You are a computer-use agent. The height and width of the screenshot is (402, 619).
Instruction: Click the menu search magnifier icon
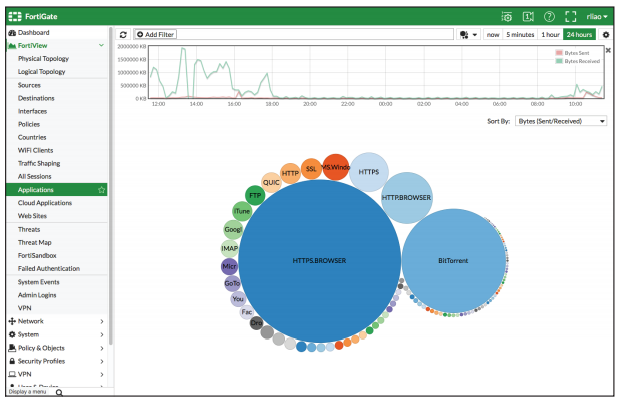(59, 393)
